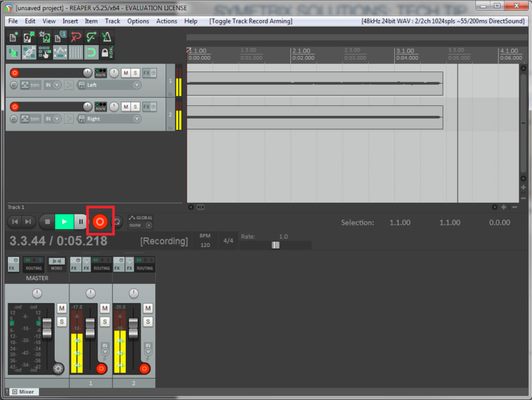
Task: Open the Actions menu
Action: 166,21
